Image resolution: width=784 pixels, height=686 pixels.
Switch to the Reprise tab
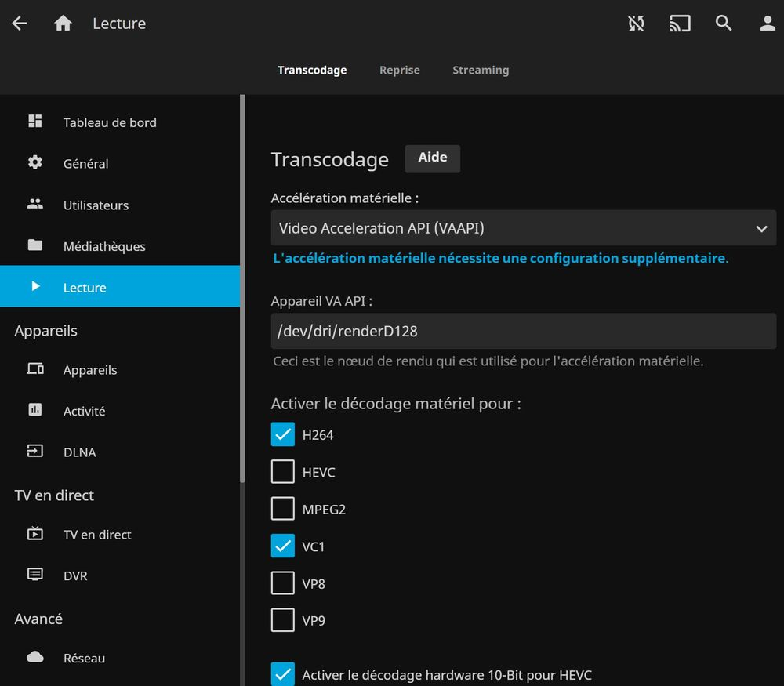pos(399,70)
